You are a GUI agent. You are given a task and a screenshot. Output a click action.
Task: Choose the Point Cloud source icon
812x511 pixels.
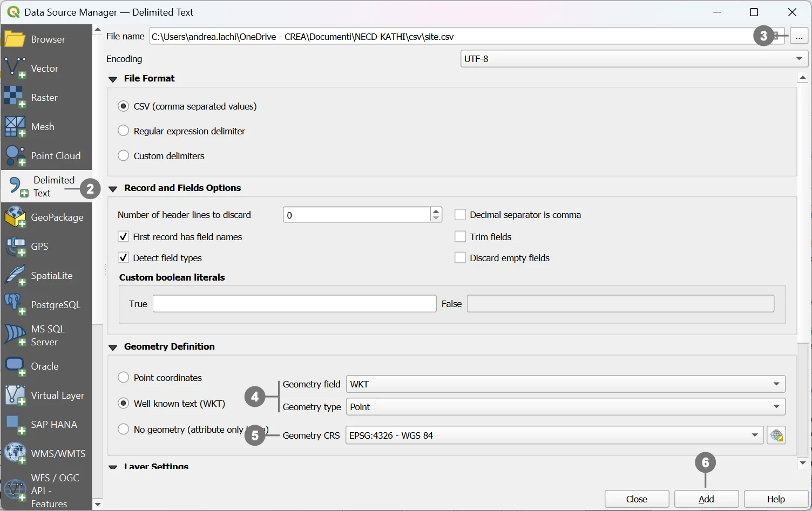click(15, 156)
